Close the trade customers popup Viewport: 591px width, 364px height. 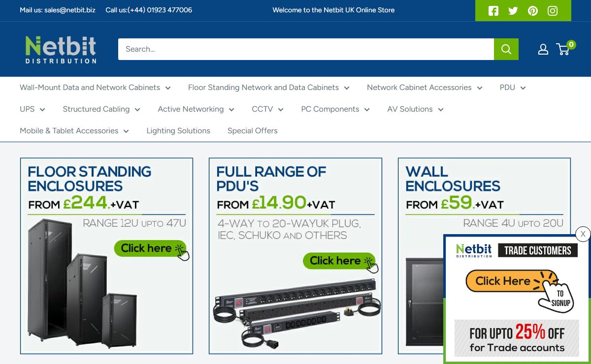coord(583,234)
